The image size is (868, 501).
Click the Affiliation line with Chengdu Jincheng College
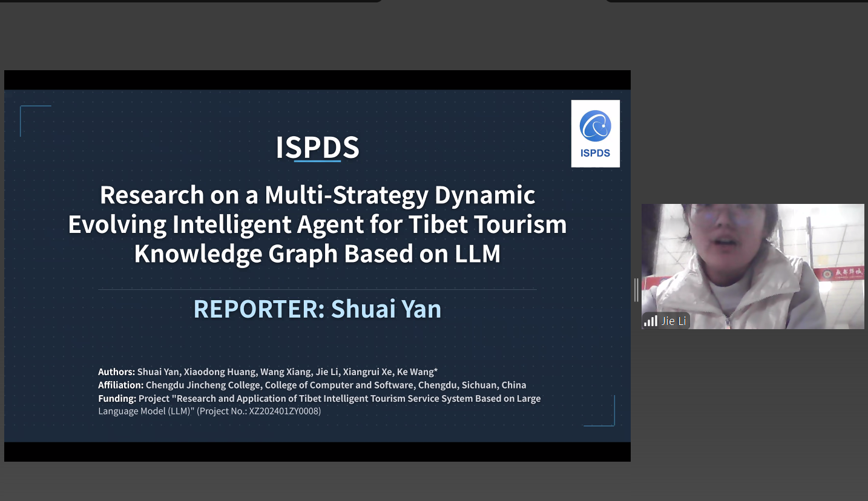[312, 385]
